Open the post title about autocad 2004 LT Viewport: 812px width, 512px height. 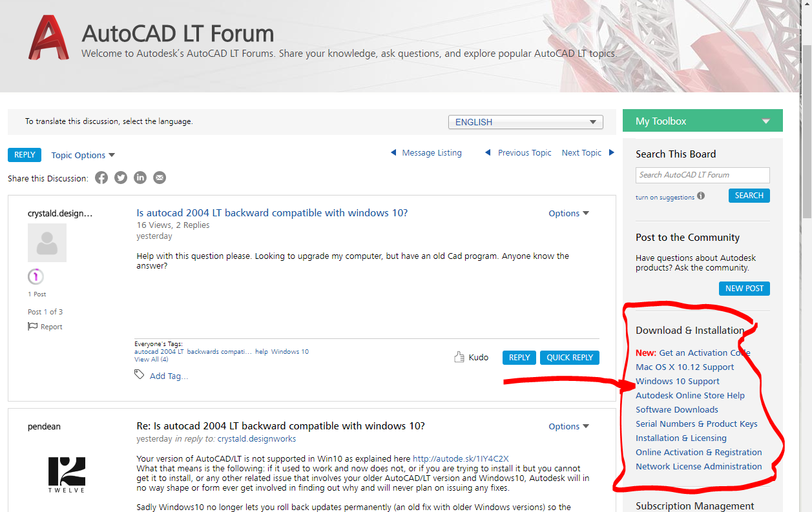point(272,213)
